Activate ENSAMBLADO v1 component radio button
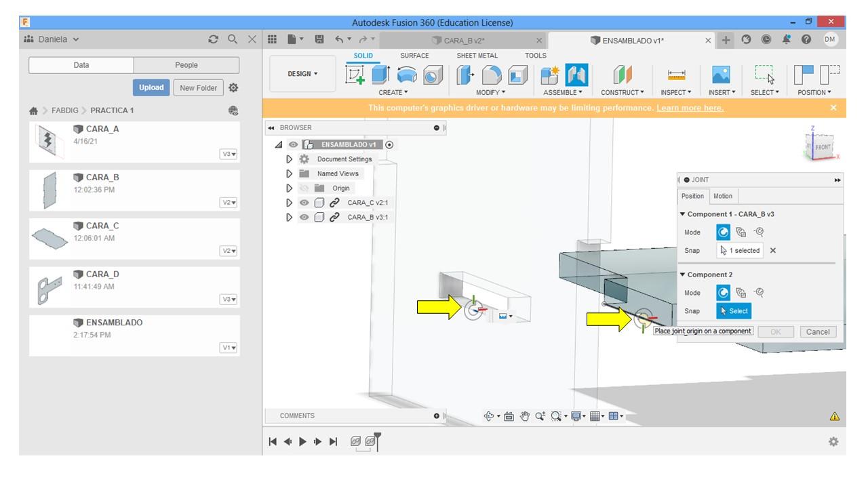Viewport: 868px width, 488px height. [x=389, y=144]
